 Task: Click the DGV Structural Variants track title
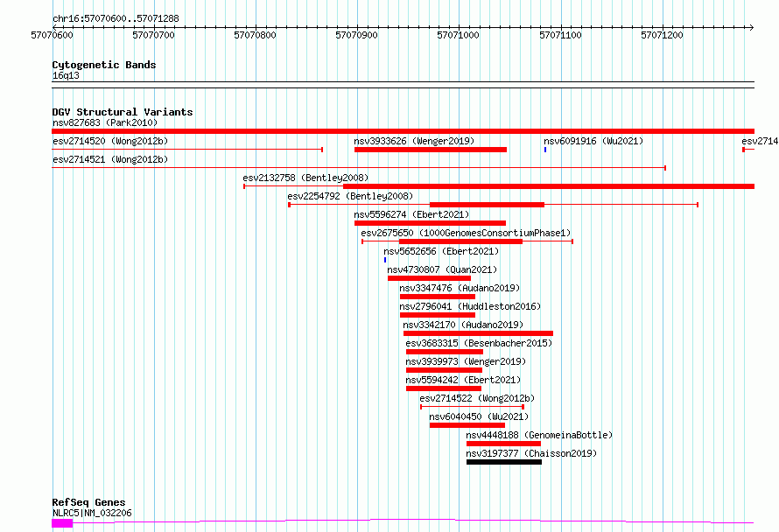point(123,112)
